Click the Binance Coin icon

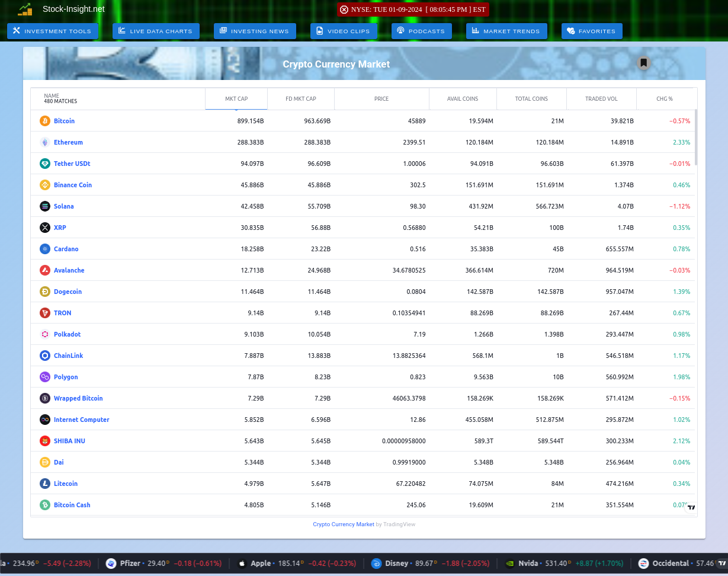45,185
